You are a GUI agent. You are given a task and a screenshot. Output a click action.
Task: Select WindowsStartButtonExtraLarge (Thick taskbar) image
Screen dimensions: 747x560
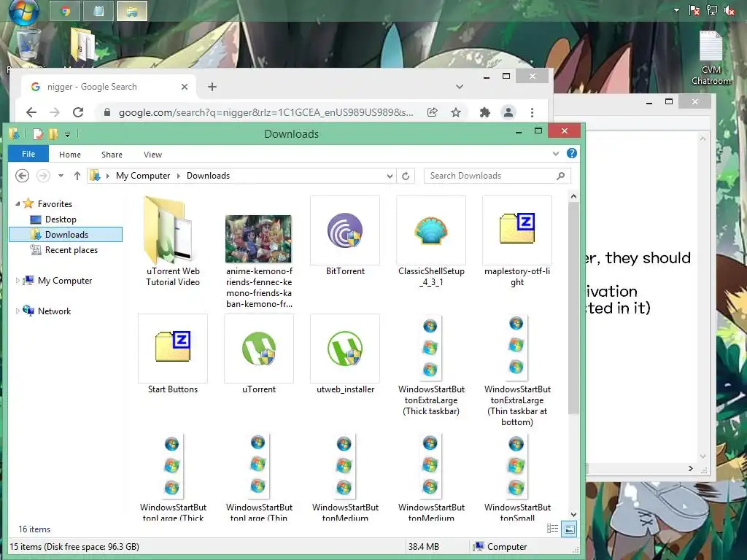(430, 348)
